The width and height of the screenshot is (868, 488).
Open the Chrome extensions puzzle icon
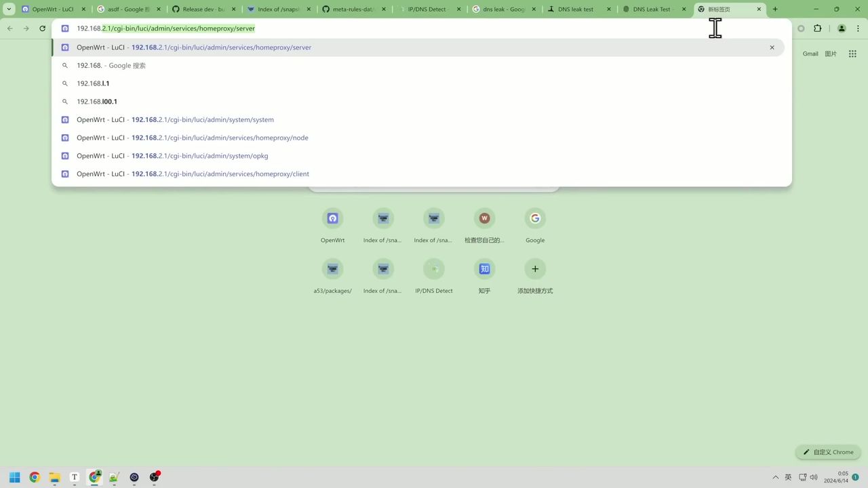[x=817, y=28]
